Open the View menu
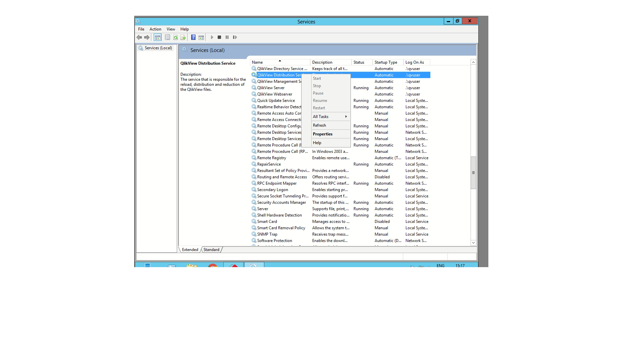 [x=171, y=29]
